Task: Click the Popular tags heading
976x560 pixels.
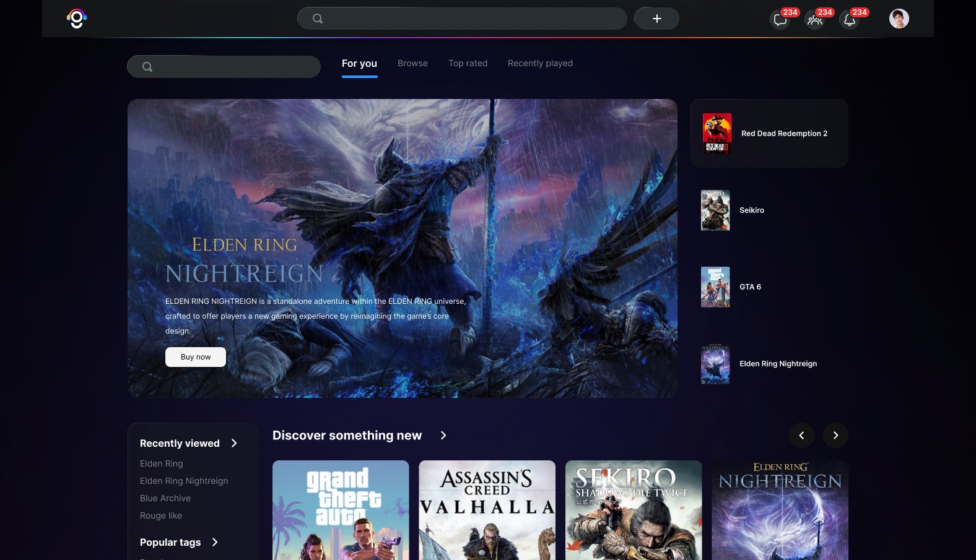Action: [170, 542]
